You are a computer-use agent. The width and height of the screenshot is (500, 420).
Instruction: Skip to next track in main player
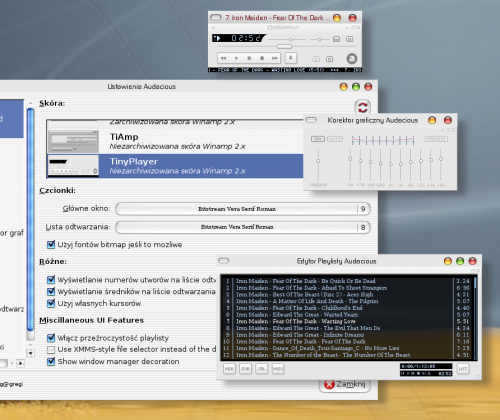(x=275, y=58)
